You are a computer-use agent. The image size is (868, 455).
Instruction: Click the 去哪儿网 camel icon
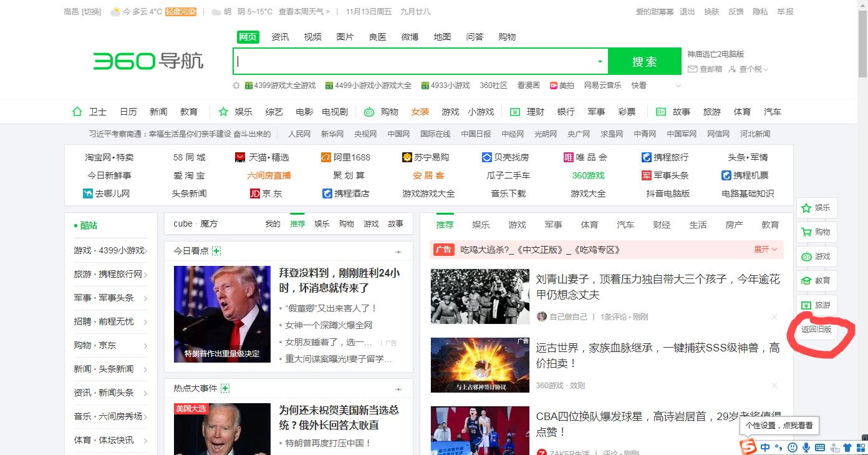(88, 193)
